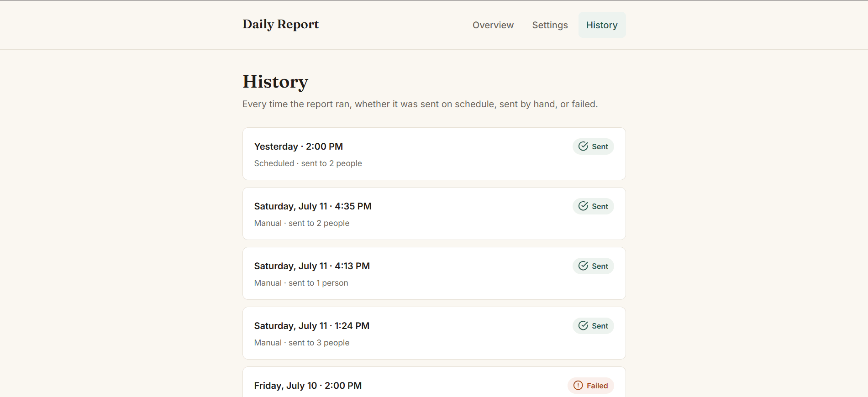868x397 pixels.
Task: Click the Failed alert icon for Friday July 10
Action: point(578,386)
